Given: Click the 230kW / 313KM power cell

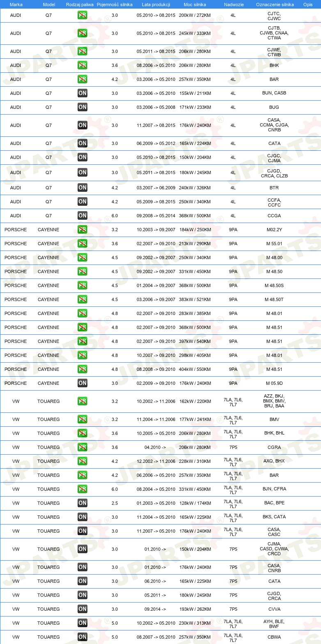Looking at the screenshot, I should pyautogui.click(x=195, y=623).
